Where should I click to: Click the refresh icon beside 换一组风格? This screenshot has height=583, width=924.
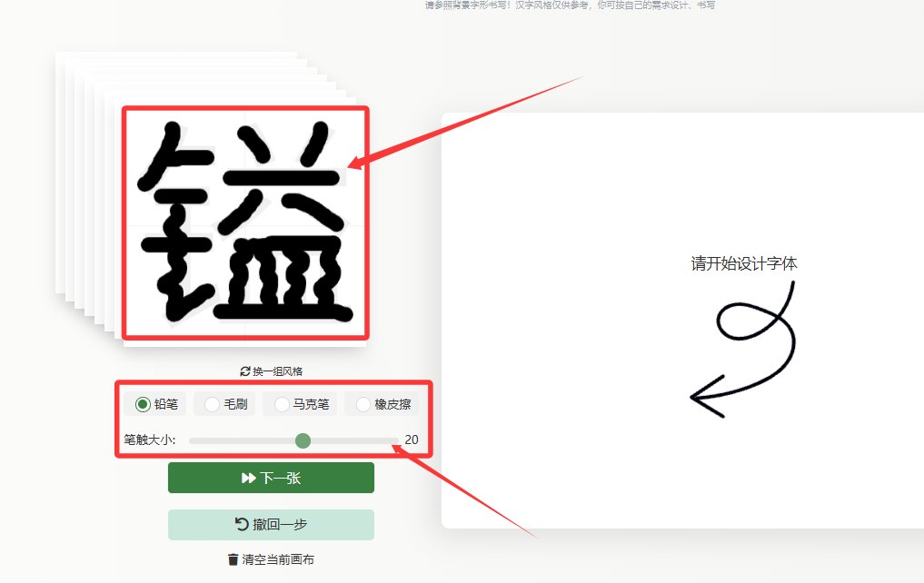(245, 371)
